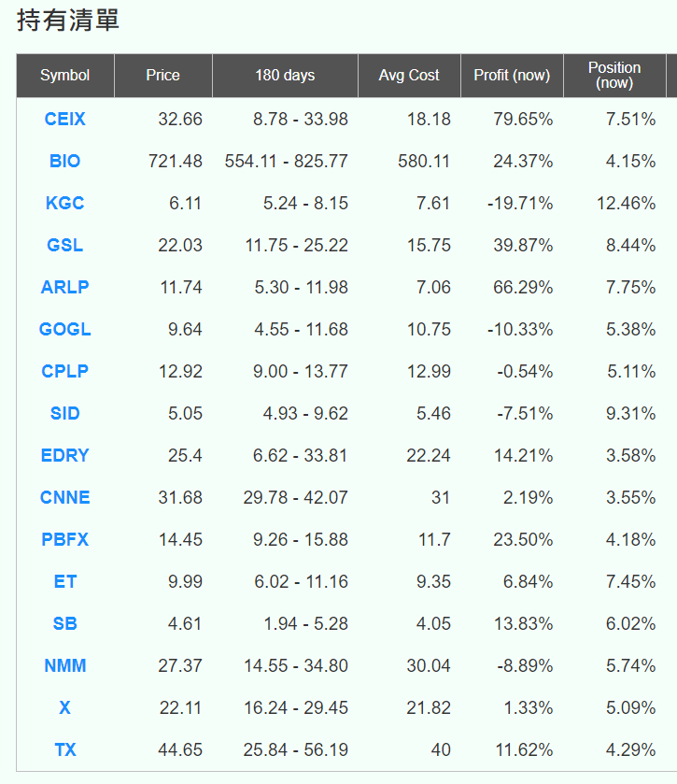Click the BIO ticker link

point(64,162)
